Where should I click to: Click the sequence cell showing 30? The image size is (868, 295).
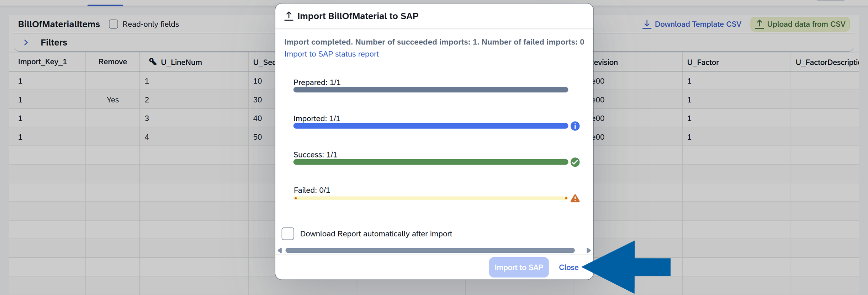point(262,100)
